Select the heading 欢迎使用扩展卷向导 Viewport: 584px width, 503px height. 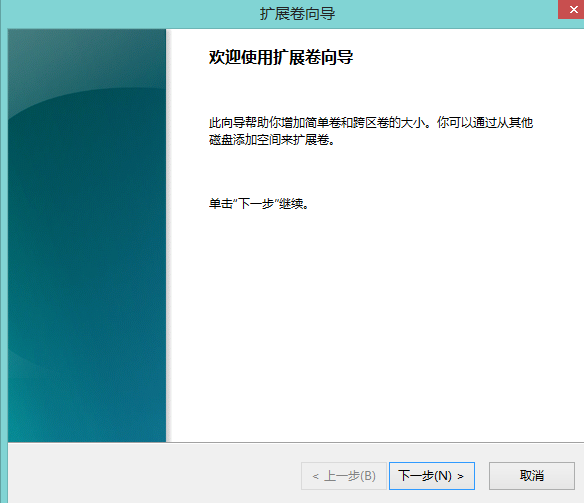(x=281, y=57)
